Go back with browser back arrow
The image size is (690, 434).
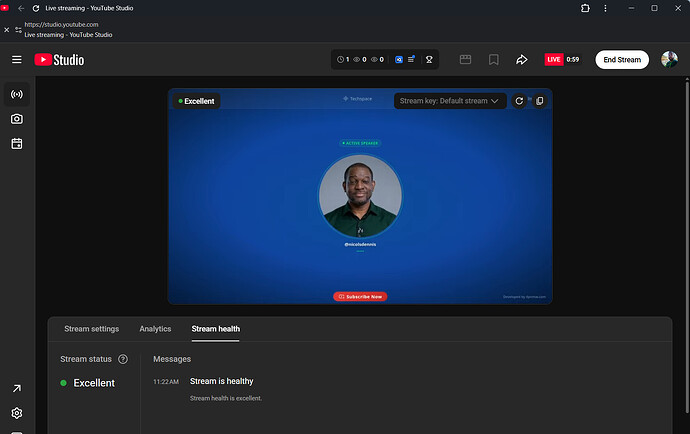(x=21, y=8)
